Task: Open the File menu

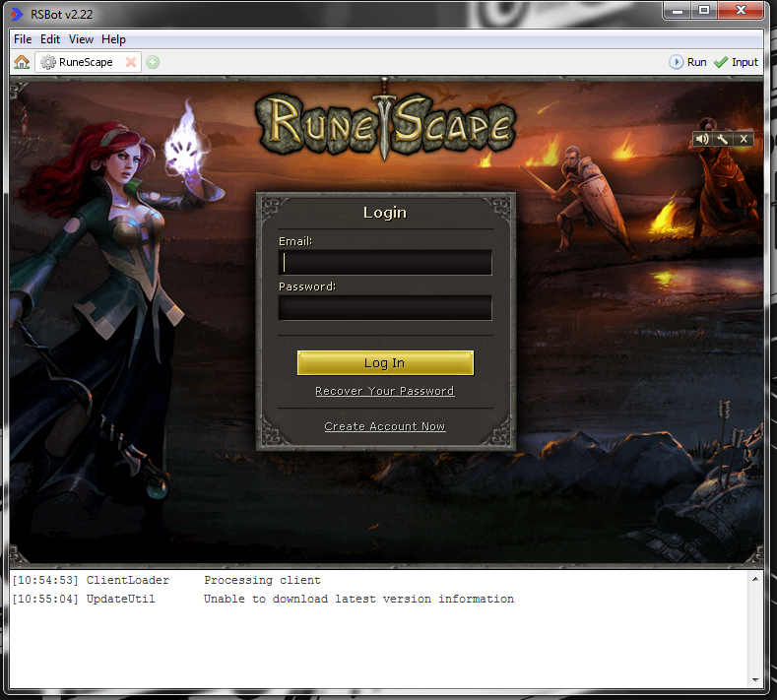Action: [x=23, y=39]
